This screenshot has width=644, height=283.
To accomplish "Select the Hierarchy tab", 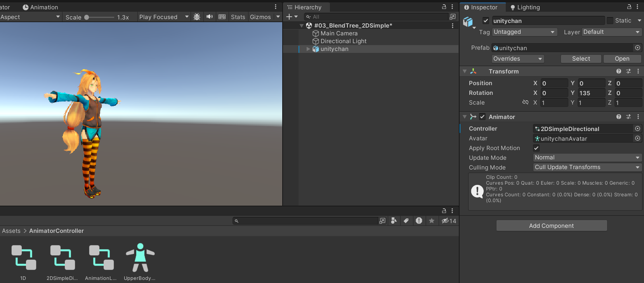I will [305, 7].
